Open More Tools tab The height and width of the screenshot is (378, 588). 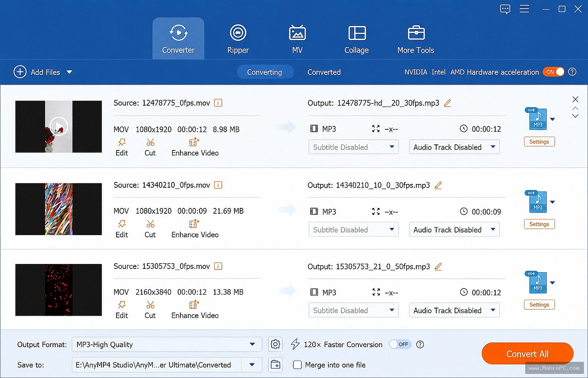pos(416,39)
